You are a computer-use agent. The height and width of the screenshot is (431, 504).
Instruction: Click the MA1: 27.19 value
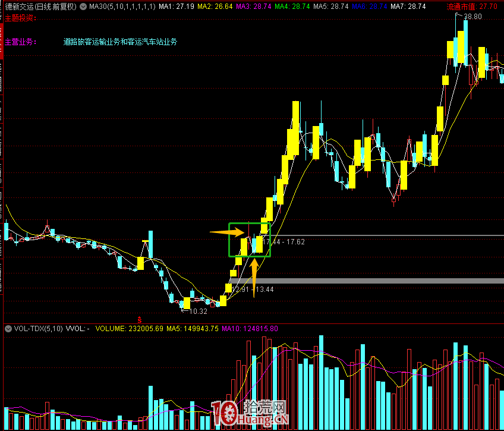(177, 7)
